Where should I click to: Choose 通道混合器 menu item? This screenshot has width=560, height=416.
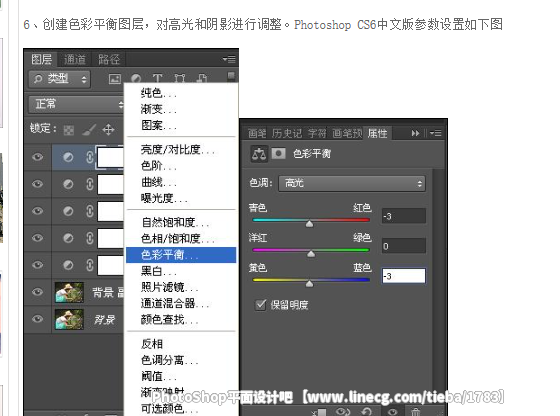click(x=175, y=303)
